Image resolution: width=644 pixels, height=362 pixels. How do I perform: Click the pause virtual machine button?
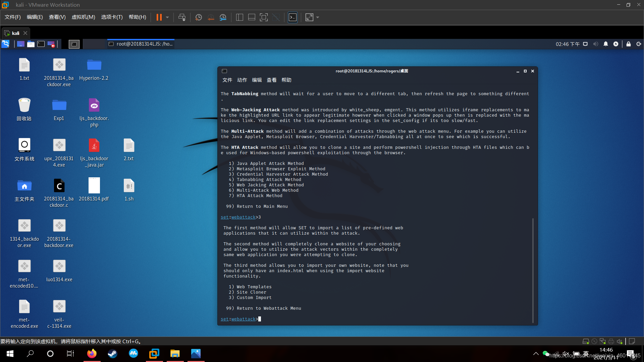click(159, 17)
